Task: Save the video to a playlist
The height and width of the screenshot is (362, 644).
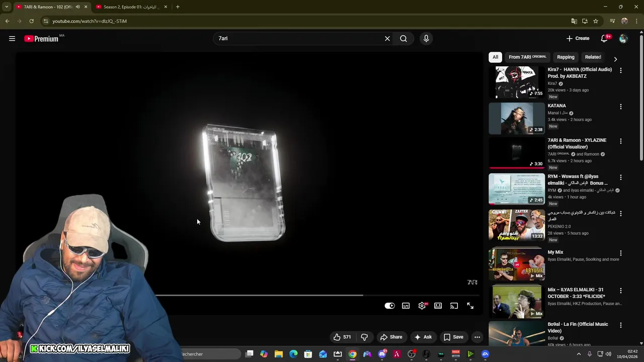Action: [x=453, y=337]
